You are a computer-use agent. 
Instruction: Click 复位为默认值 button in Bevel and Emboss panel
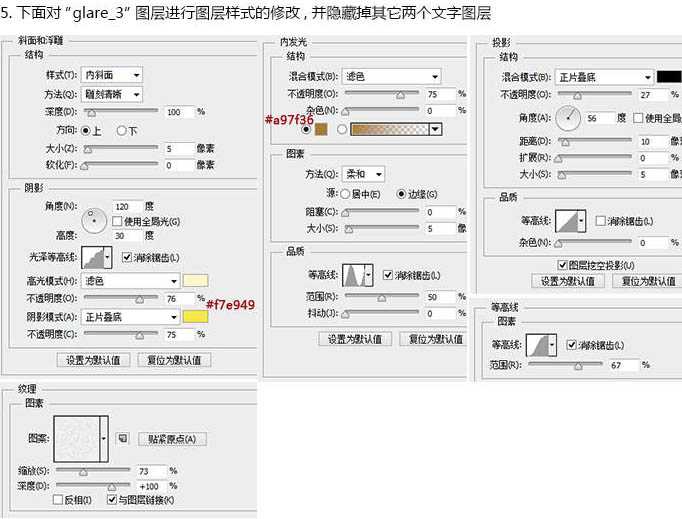coord(174,360)
